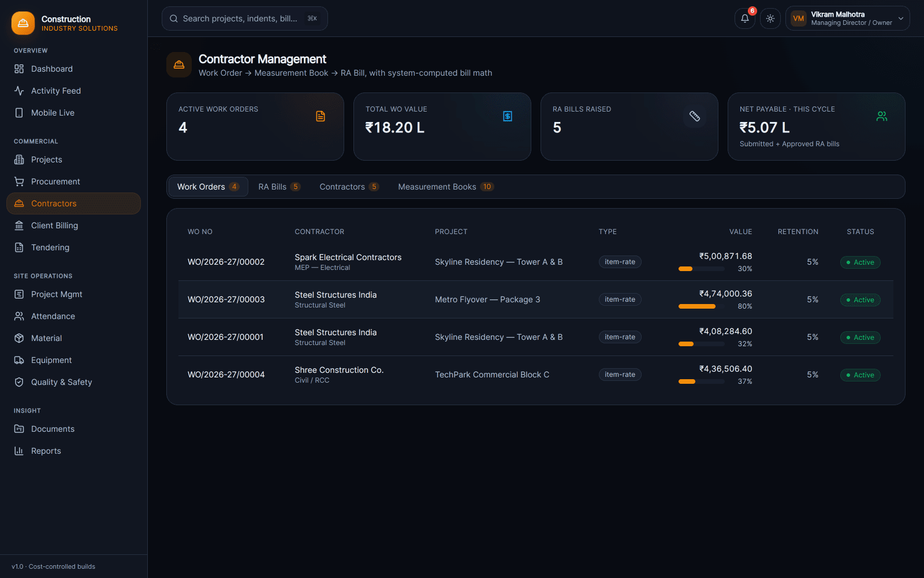Click the Construction hard-hat logo icon

click(23, 23)
